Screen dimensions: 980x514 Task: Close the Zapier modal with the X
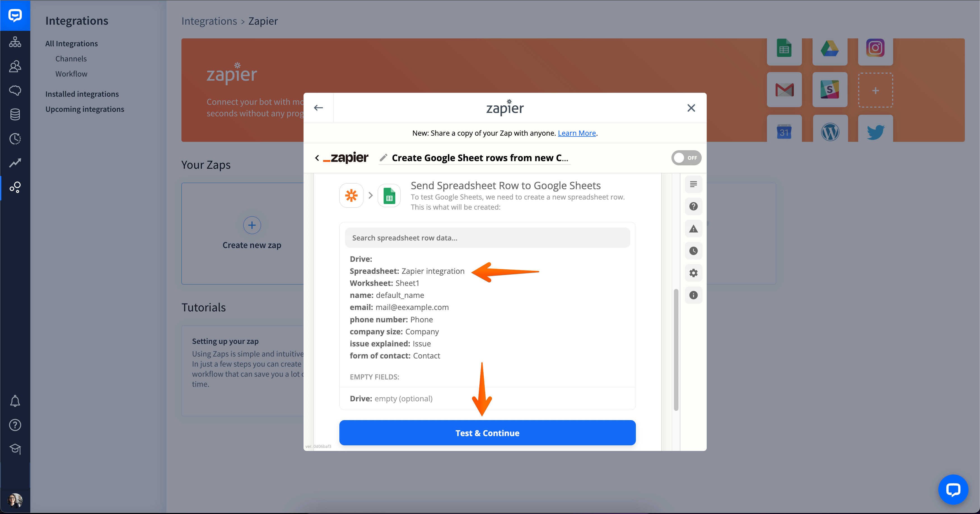point(691,108)
